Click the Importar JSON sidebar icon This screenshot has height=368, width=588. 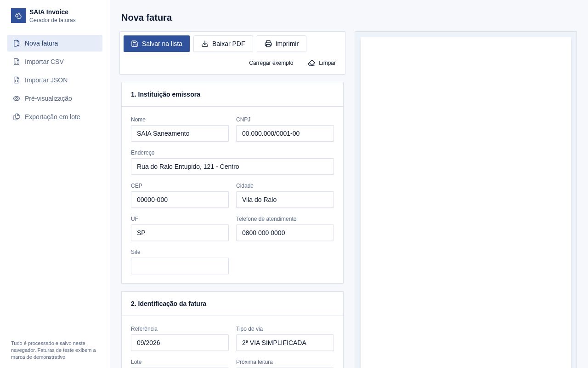[x=17, y=80]
